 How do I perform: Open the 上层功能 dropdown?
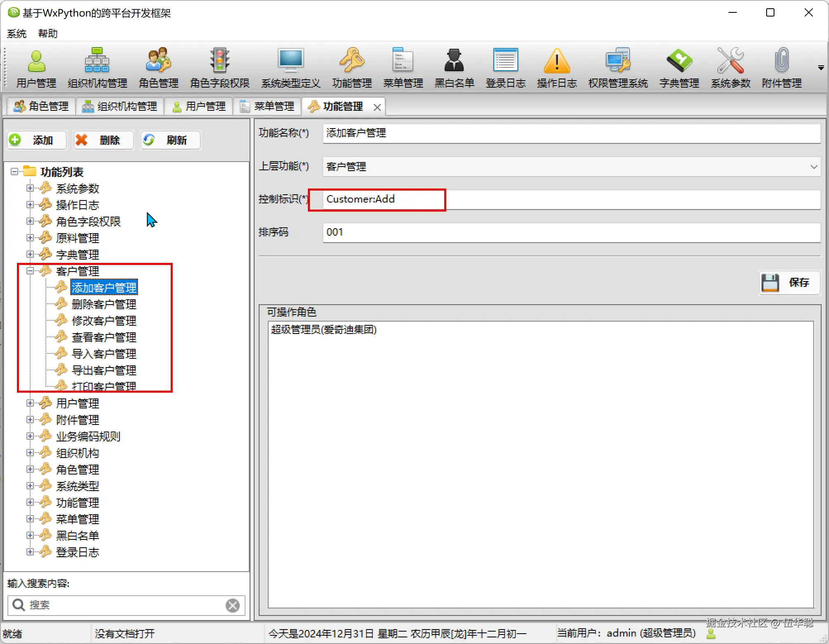click(x=813, y=167)
